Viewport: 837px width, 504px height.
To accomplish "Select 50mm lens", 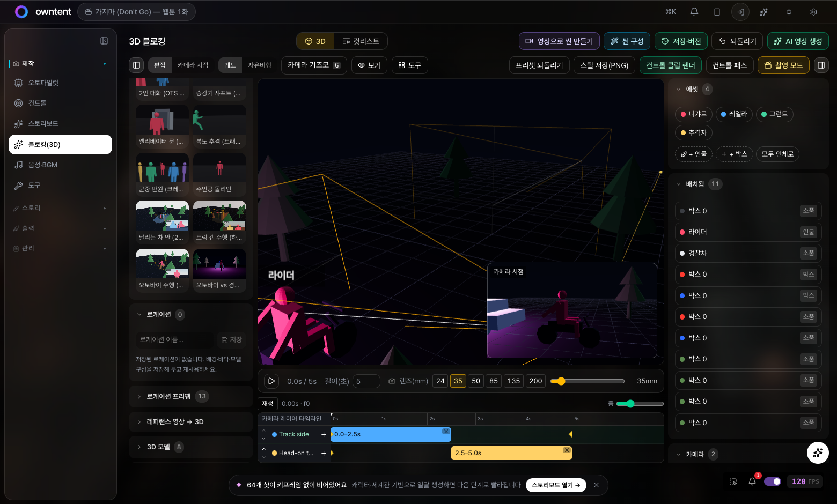I will pyautogui.click(x=476, y=381).
